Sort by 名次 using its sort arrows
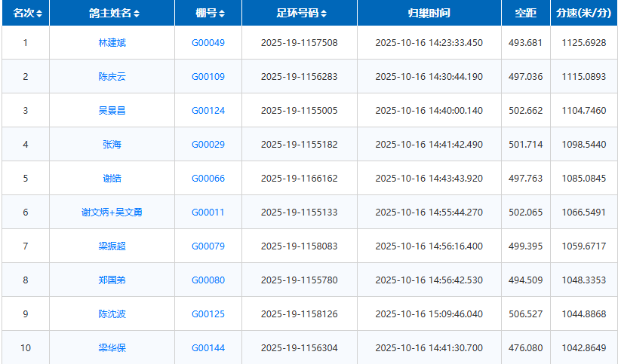Image resolution: width=618 pixels, height=364 pixels. (39, 14)
